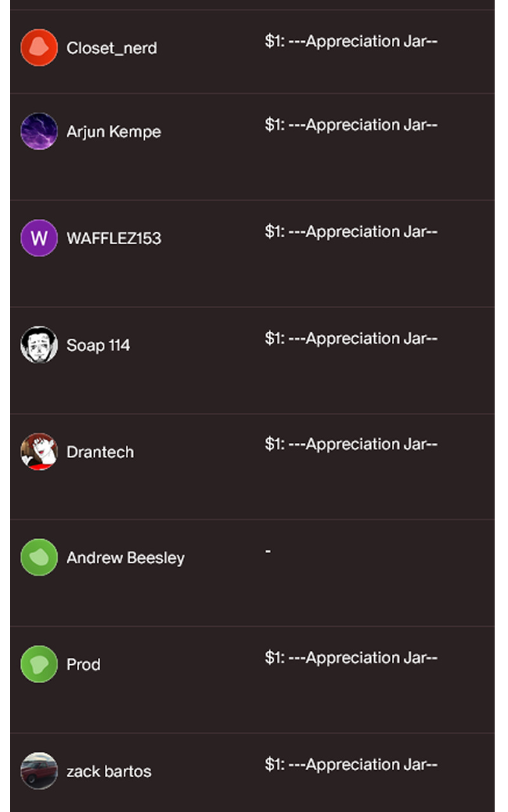Viewport: 508px width, 812px height.
Task: Open Arjun Kempe's purple lightning avatar
Action: click(x=39, y=131)
